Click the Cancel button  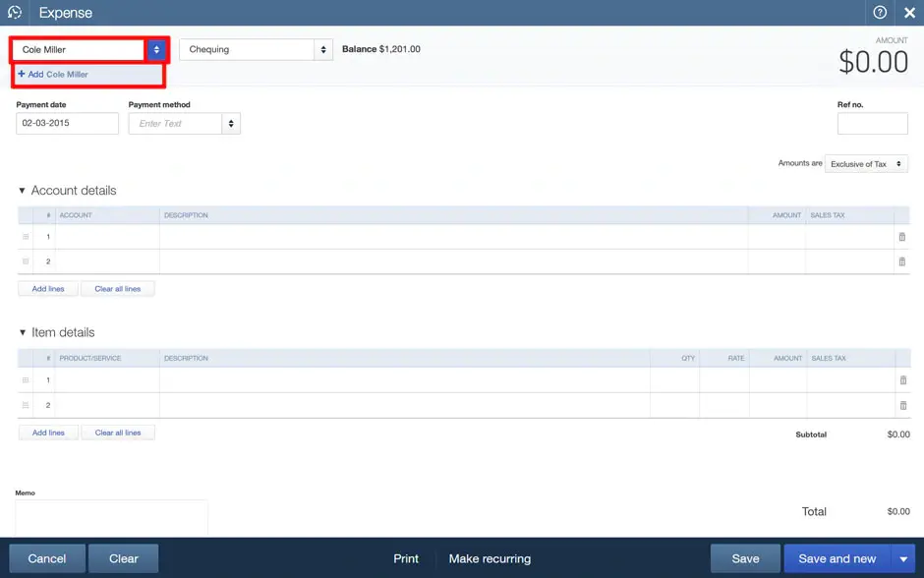47,558
